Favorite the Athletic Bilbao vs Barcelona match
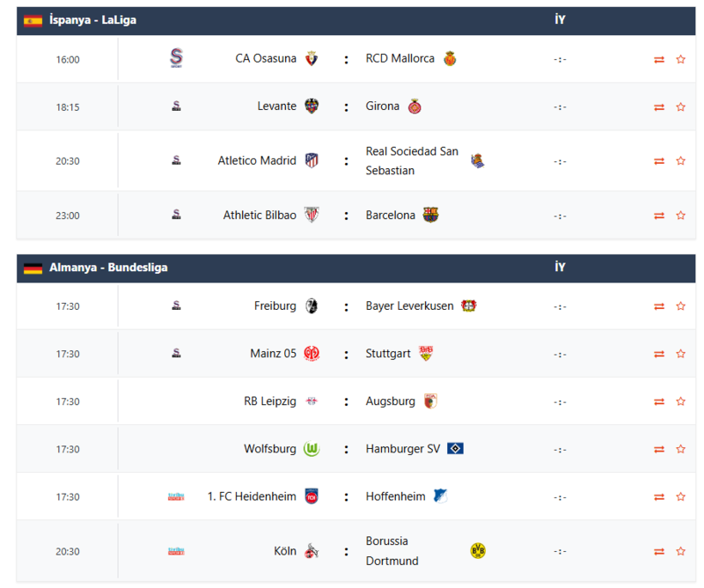 pyautogui.click(x=680, y=216)
